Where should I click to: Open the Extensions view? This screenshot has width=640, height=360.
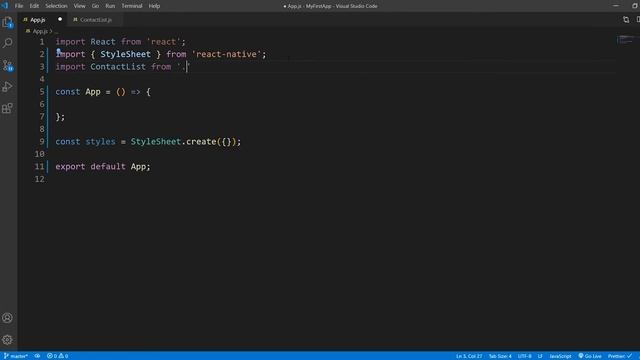8,108
